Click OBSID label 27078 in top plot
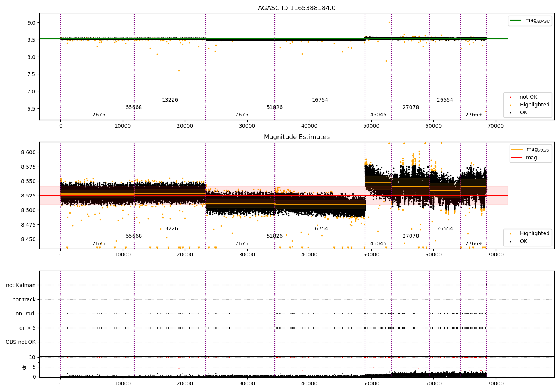This screenshot has height=392, width=560. tap(411, 108)
